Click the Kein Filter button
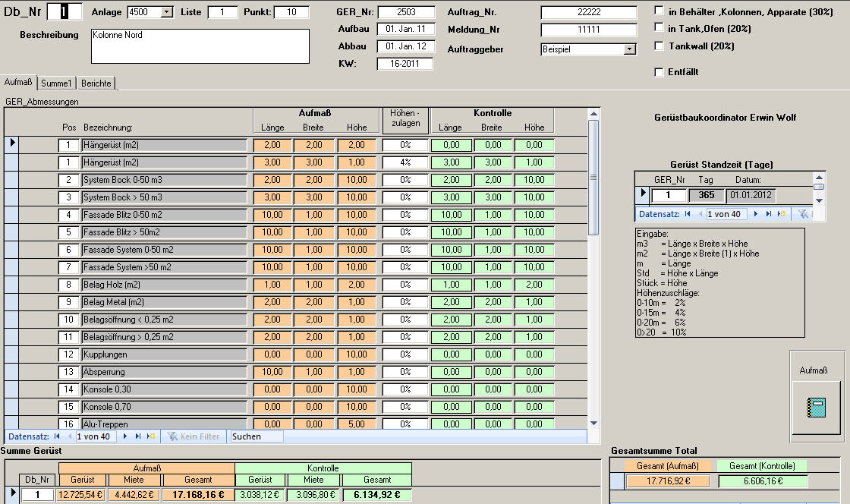The width and height of the screenshot is (850, 504). [x=193, y=436]
